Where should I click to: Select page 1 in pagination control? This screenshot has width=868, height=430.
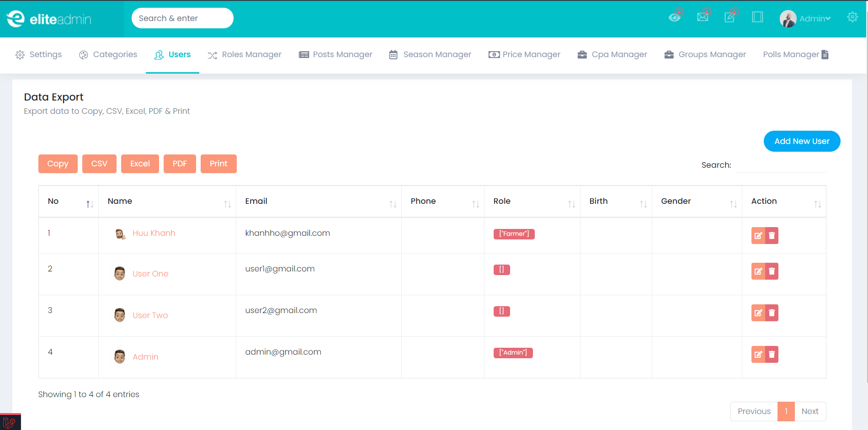786,411
